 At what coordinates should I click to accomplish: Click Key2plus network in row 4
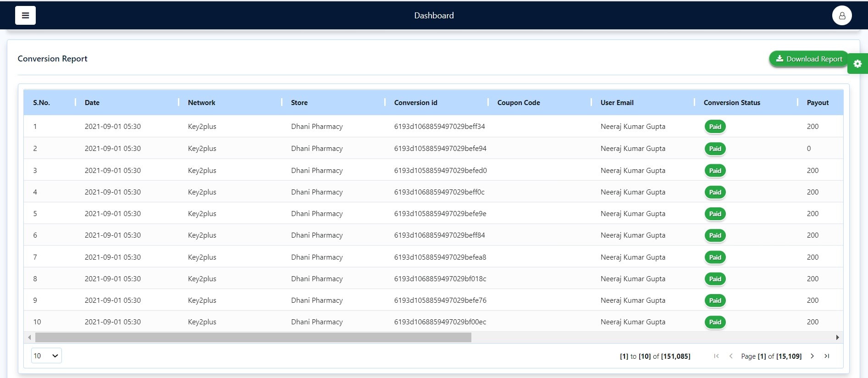202,192
